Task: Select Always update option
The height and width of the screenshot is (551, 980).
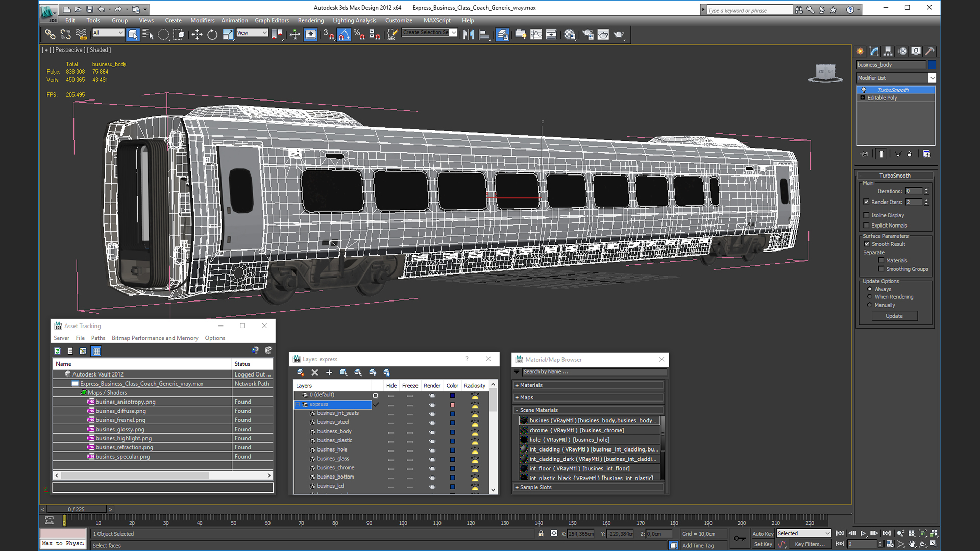Action: (x=870, y=289)
